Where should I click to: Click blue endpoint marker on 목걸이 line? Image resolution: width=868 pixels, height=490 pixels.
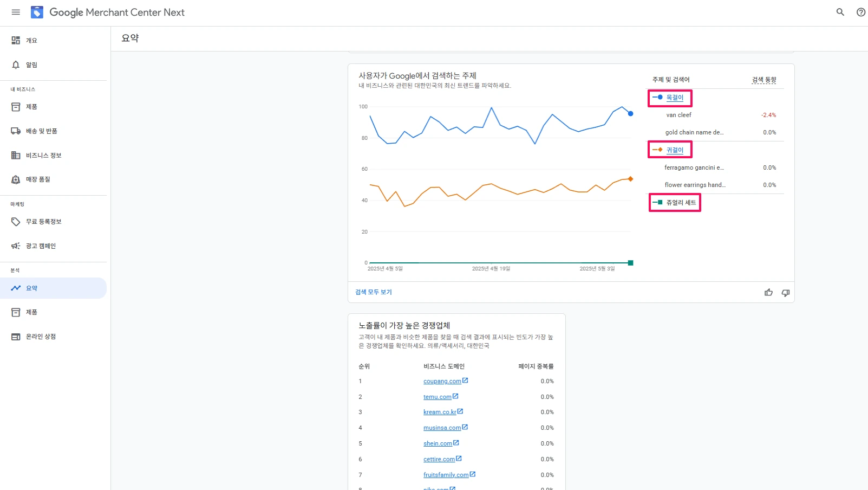point(630,114)
